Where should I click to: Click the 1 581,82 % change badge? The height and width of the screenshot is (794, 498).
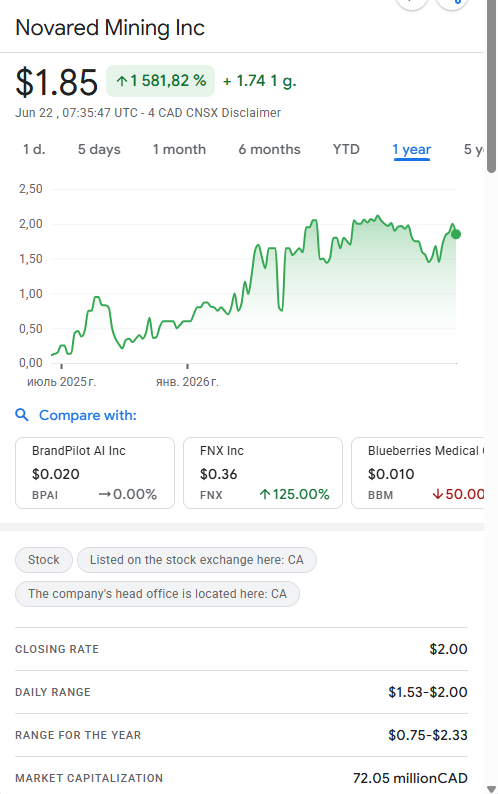(161, 81)
